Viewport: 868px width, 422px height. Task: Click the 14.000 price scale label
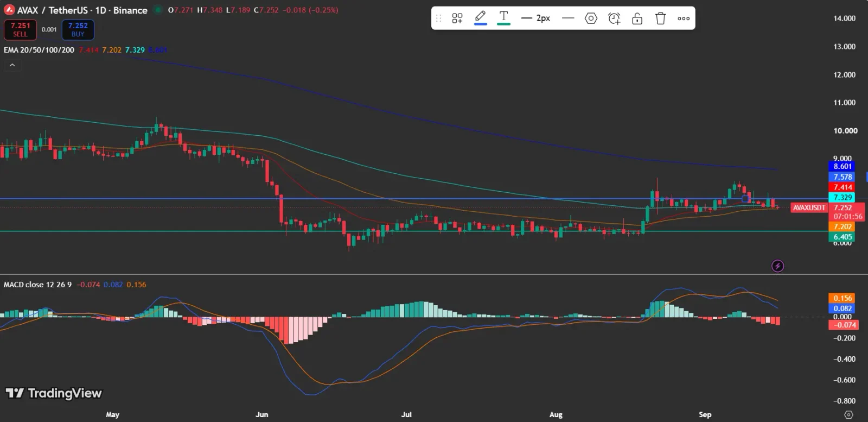844,18
